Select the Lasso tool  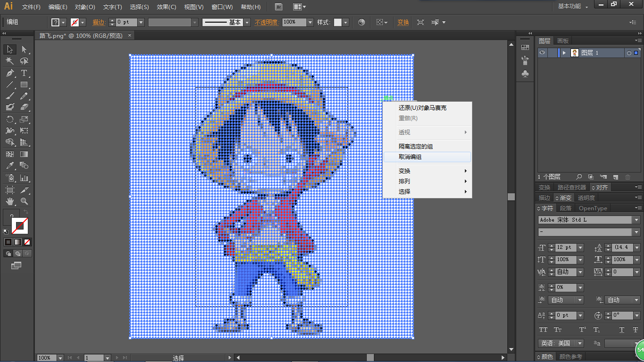coord(24,61)
